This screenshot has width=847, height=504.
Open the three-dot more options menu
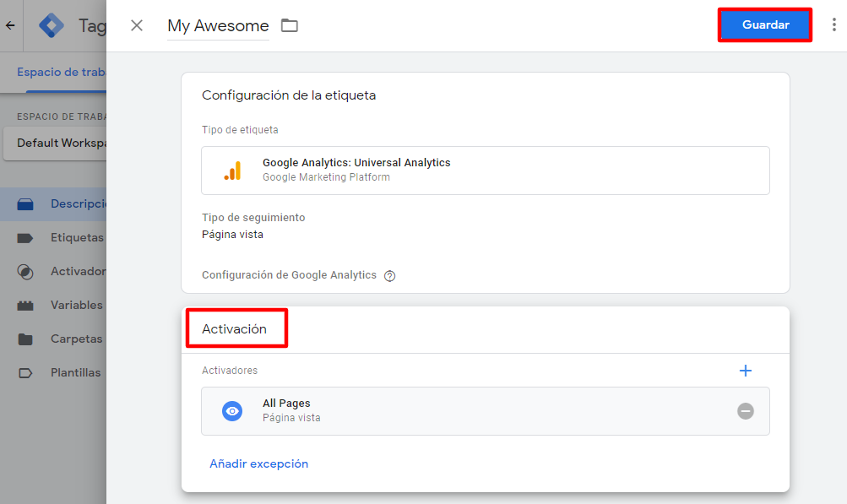click(x=834, y=24)
